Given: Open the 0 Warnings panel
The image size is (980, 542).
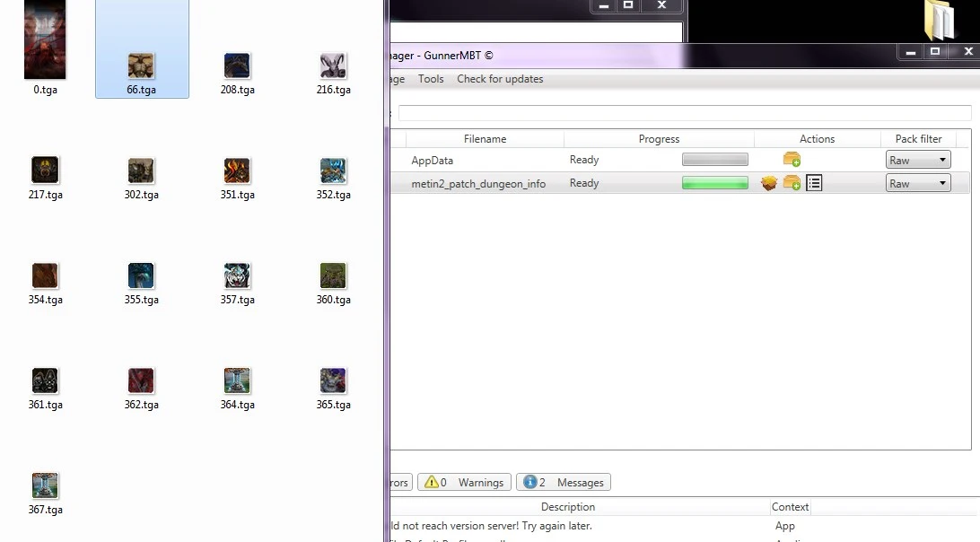Looking at the screenshot, I should [x=464, y=482].
